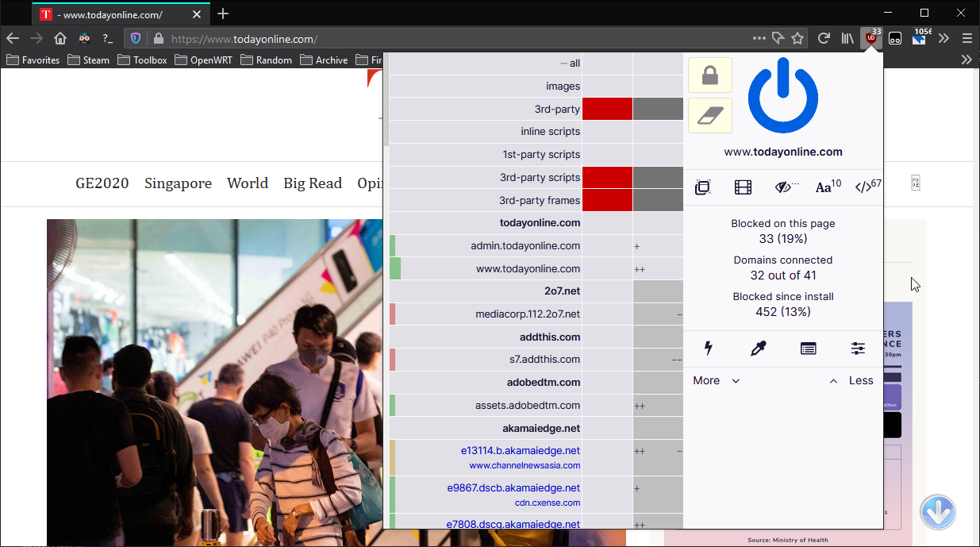The height and width of the screenshot is (547, 980).
Task: Open the toolbar overflow chevron menu
Action: [x=943, y=38]
